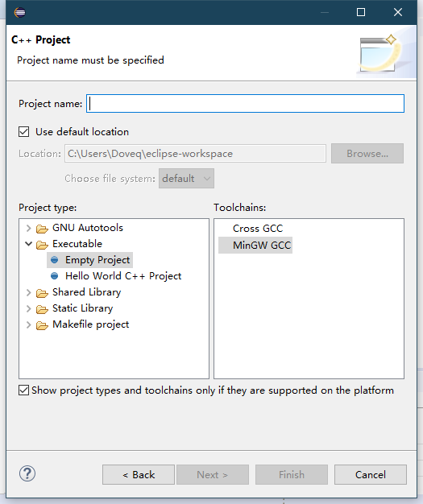Click the Static Library folder icon

tap(42, 309)
